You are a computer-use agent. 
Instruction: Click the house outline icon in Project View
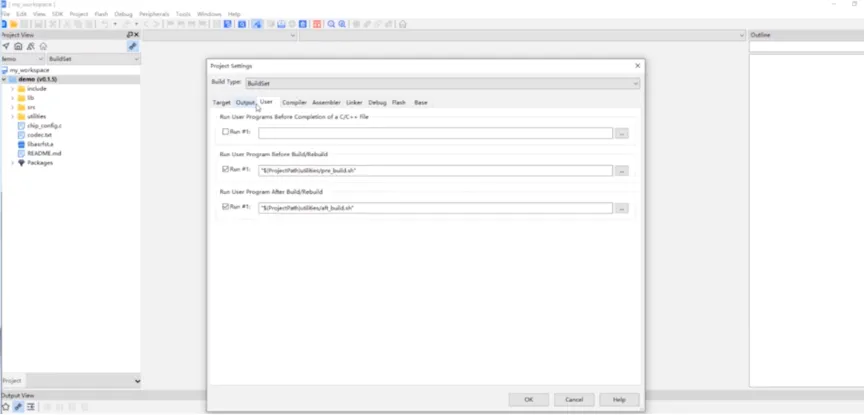coord(43,46)
